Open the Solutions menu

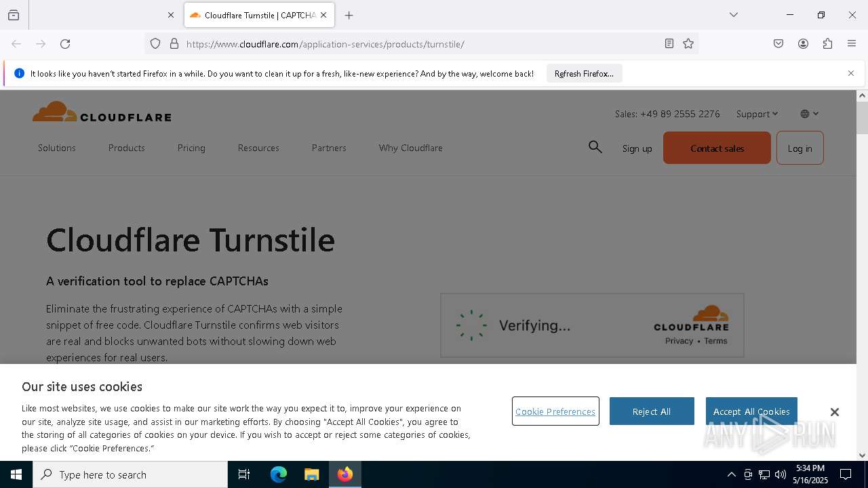57,148
